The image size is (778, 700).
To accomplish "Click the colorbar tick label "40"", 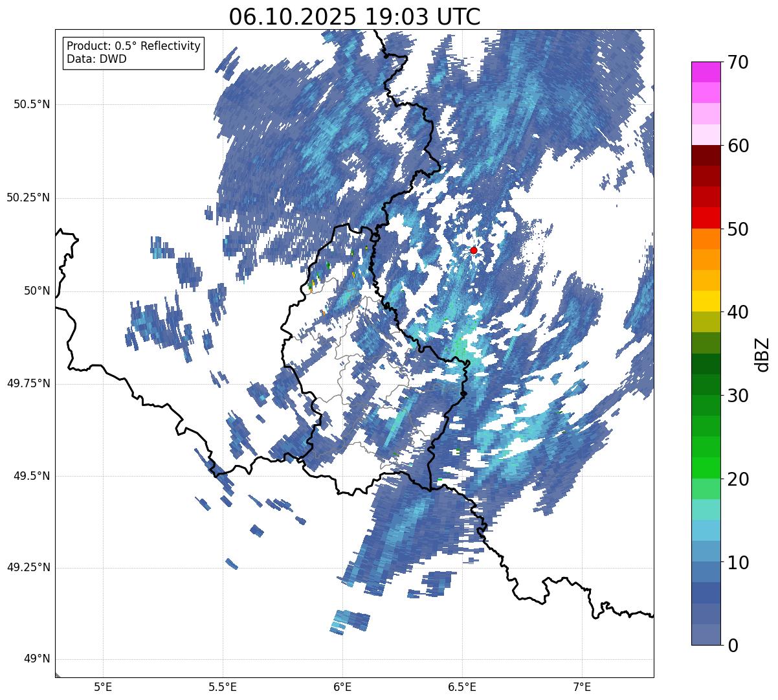I will click(x=738, y=312).
